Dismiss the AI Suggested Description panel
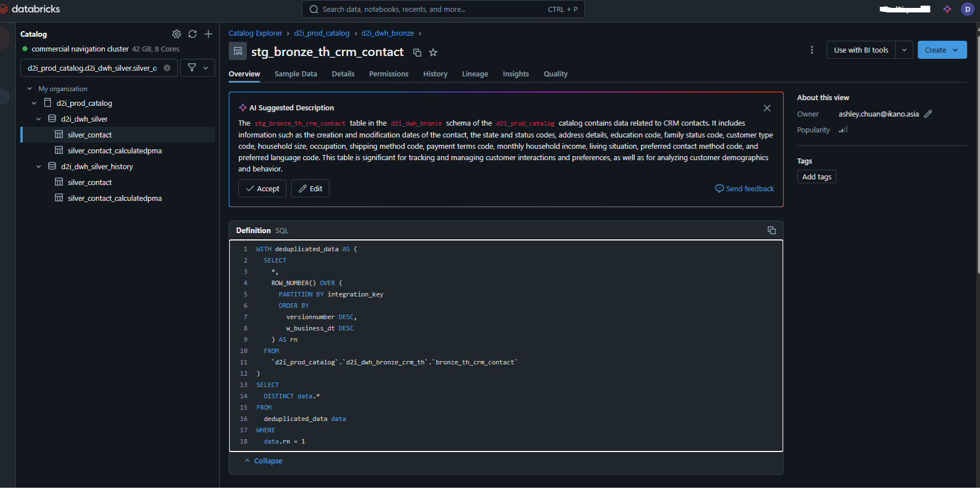 [x=767, y=108]
